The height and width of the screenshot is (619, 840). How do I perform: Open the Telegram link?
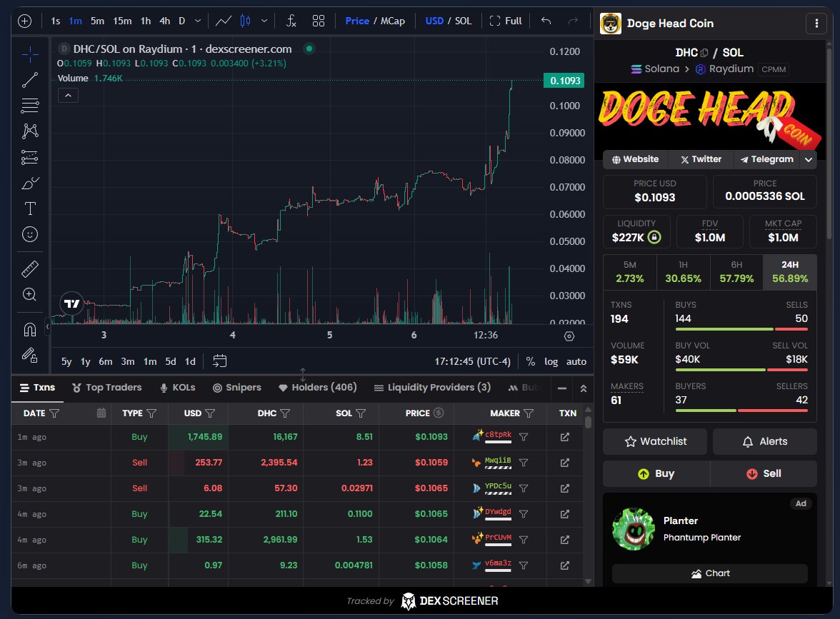(x=766, y=160)
